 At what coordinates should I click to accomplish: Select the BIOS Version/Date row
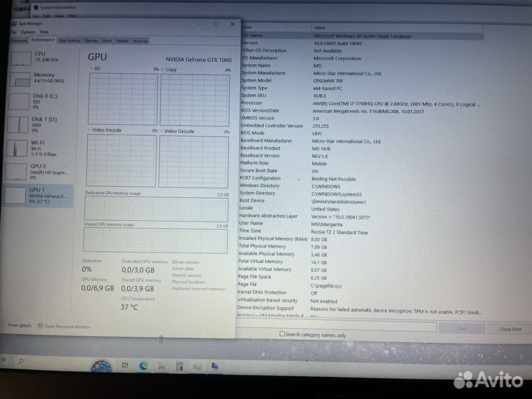[361, 111]
